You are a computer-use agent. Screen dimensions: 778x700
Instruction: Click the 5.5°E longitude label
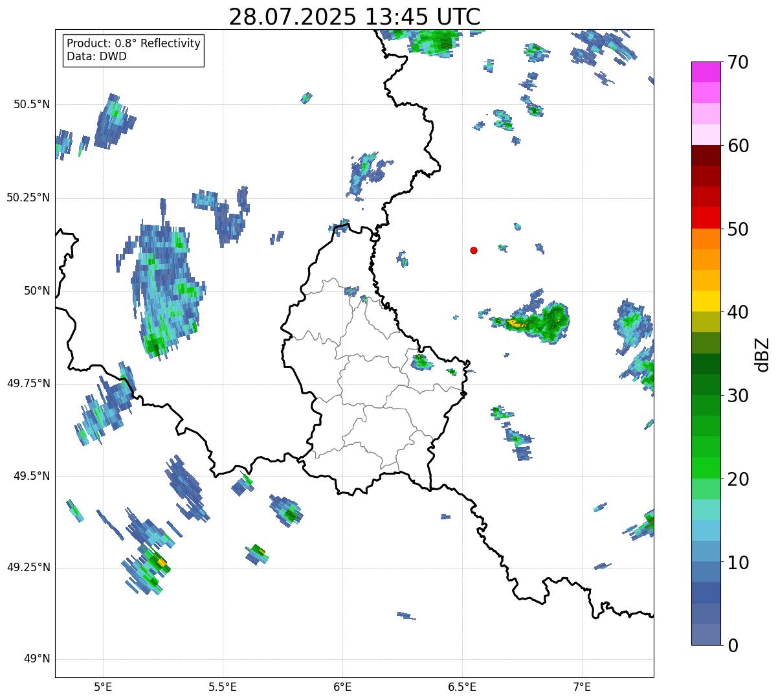pyautogui.click(x=223, y=686)
